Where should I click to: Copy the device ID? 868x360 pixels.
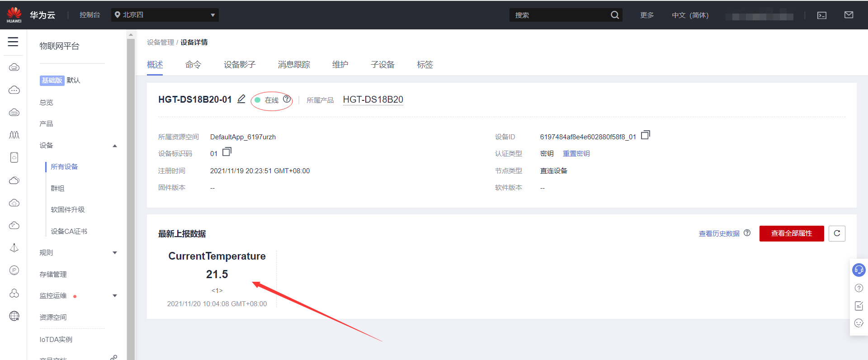tap(646, 135)
